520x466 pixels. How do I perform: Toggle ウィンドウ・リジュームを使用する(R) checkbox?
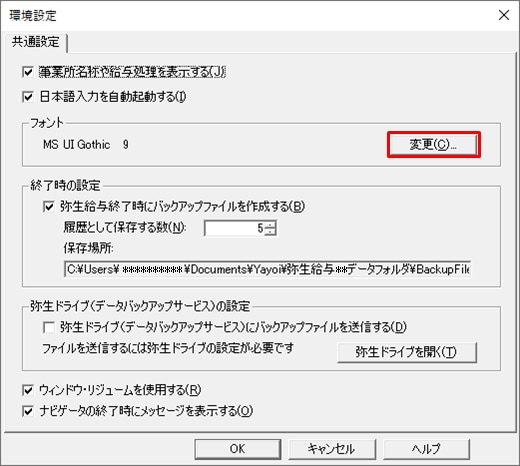point(28,390)
